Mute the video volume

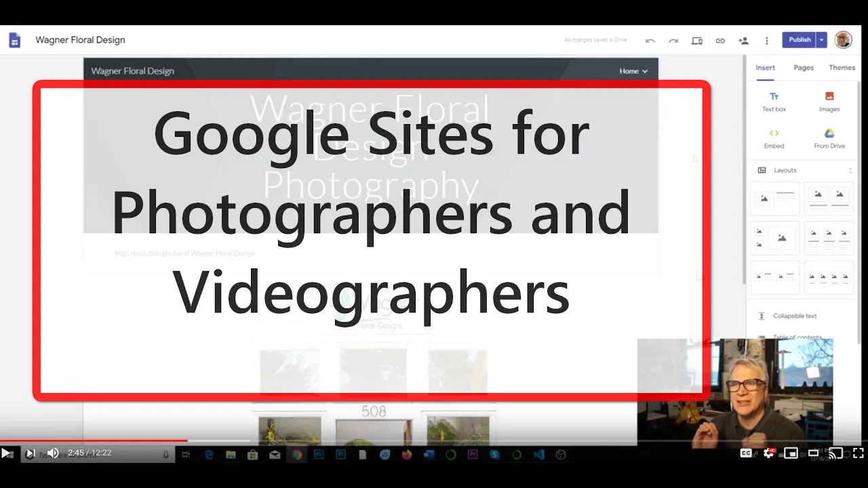pos(53,453)
